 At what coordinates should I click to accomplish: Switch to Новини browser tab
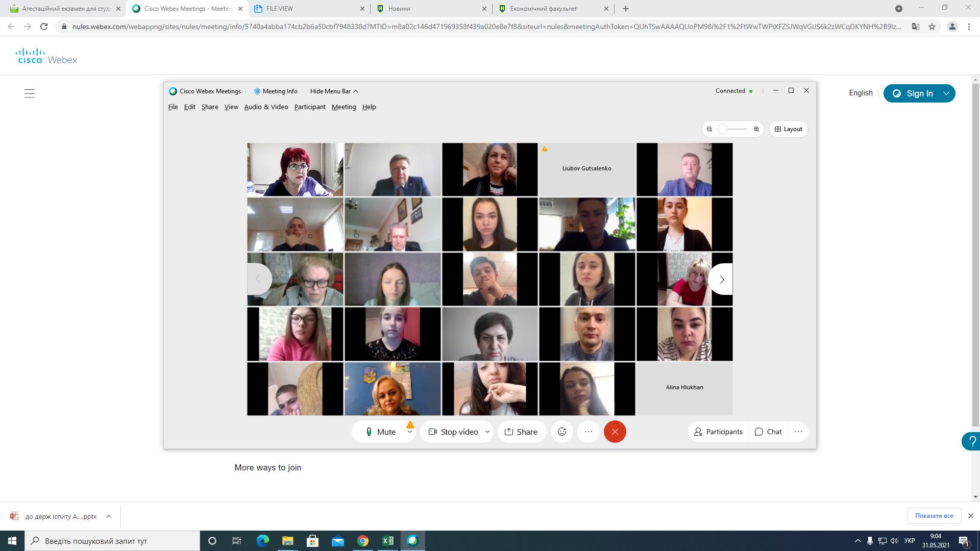(431, 9)
